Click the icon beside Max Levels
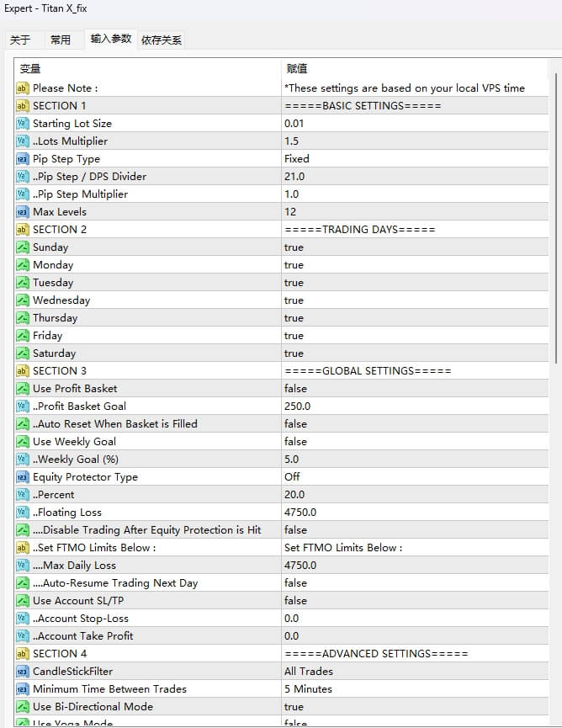The image size is (562, 728). [x=23, y=212]
